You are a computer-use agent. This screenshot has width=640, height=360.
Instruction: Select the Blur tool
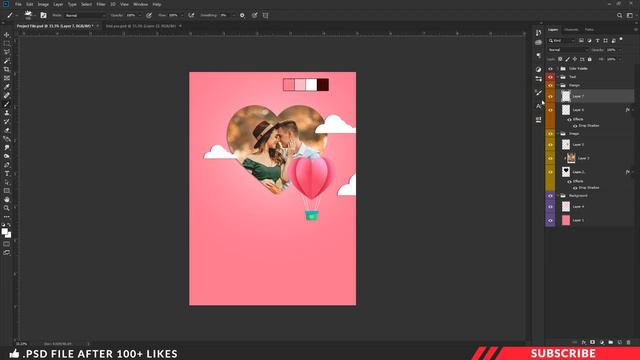pyautogui.click(x=7, y=147)
